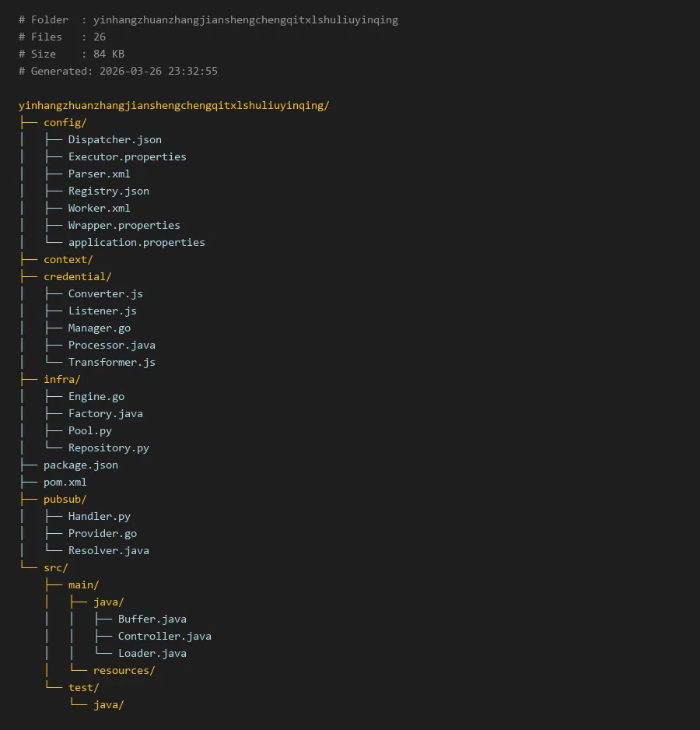Click application.properties in the tree
The image size is (700, 730).
click(x=136, y=242)
